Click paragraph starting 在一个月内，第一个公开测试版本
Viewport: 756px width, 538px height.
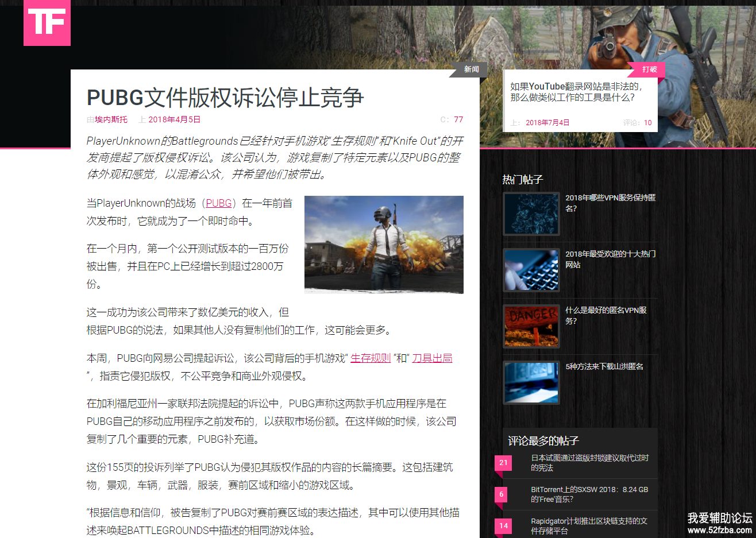[x=188, y=266]
